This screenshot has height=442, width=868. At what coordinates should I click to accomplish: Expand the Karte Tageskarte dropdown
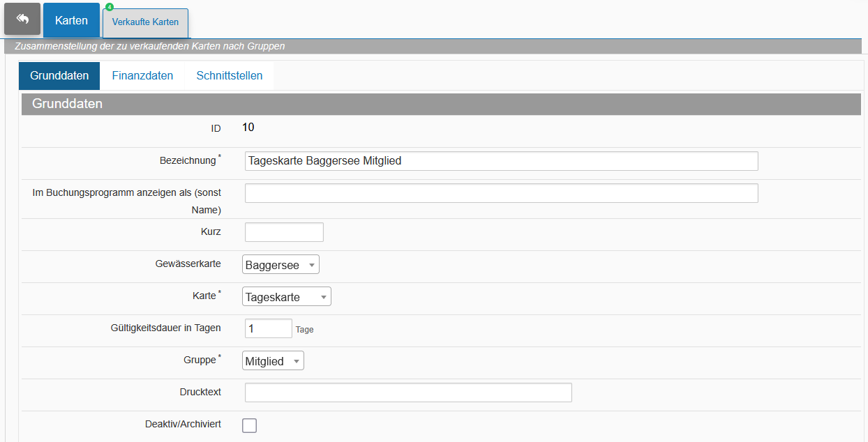click(287, 297)
